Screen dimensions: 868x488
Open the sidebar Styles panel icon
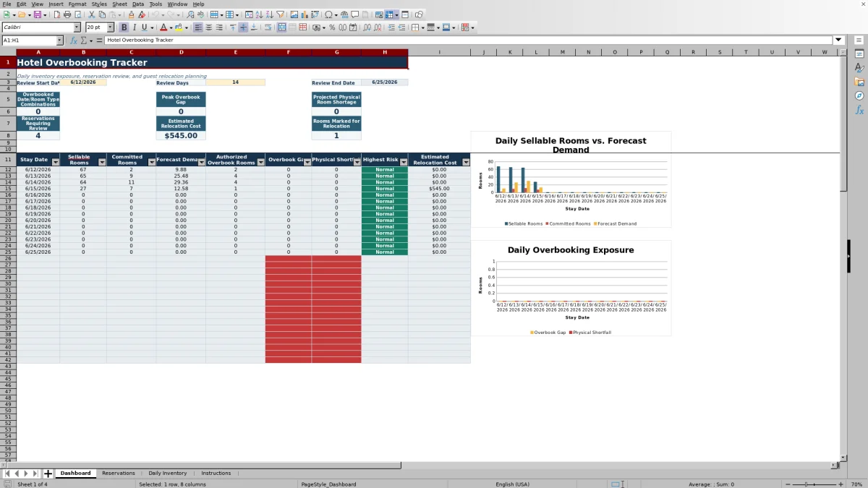pos(859,68)
